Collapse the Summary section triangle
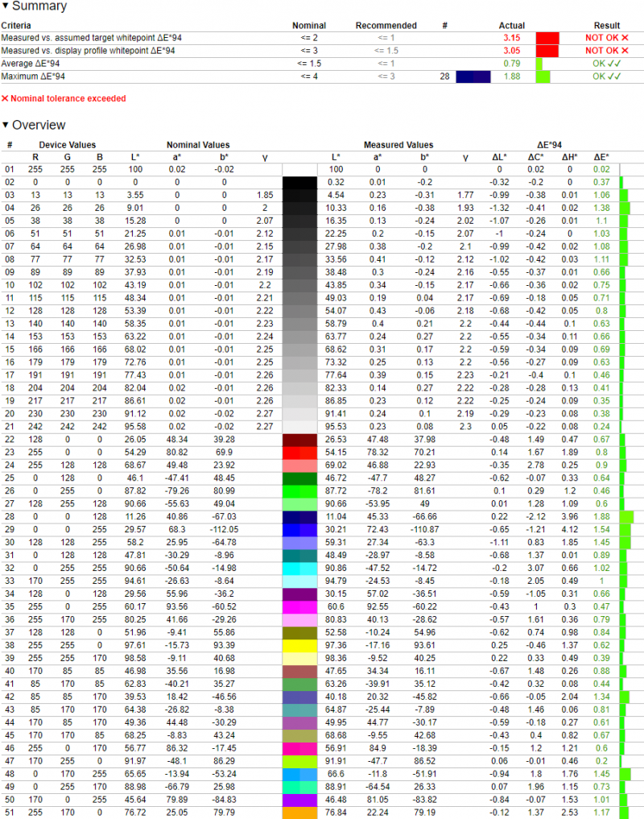Viewport: 644px width, 819px height. (5, 6)
